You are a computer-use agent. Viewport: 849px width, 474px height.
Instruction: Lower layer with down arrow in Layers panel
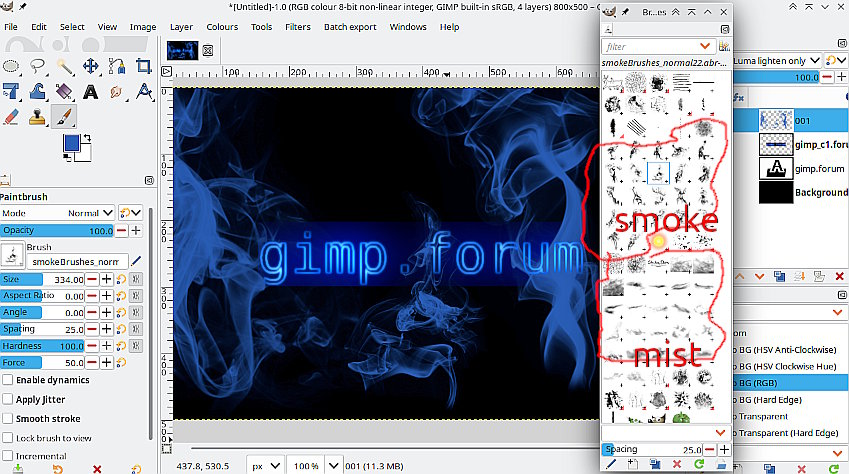pyautogui.click(x=760, y=276)
